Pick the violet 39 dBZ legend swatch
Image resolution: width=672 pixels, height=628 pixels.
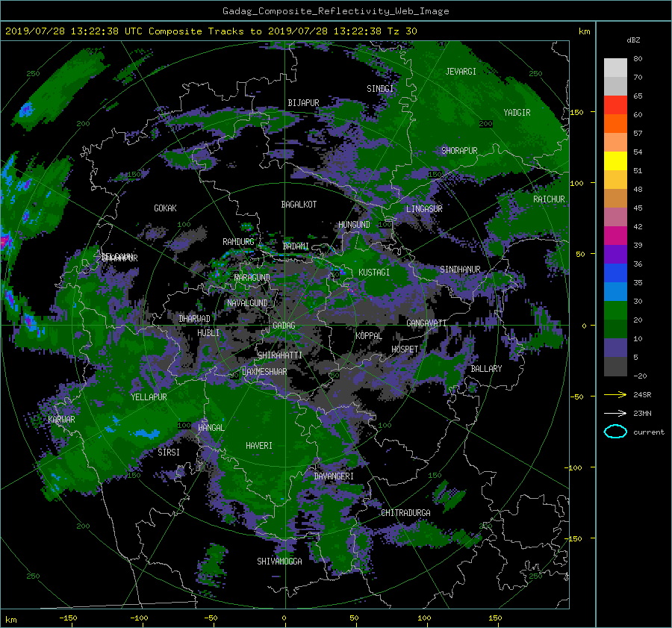coord(615,254)
